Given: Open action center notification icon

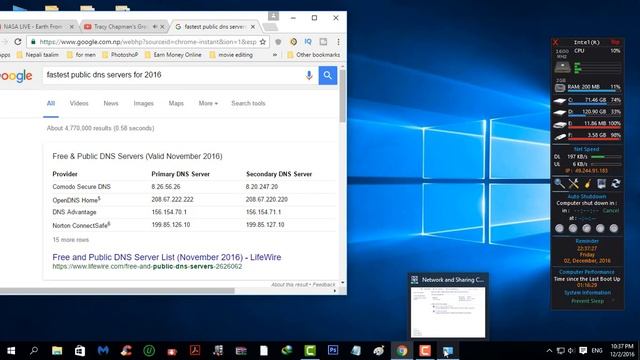Looking at the screenshot, I should [583, 351].
